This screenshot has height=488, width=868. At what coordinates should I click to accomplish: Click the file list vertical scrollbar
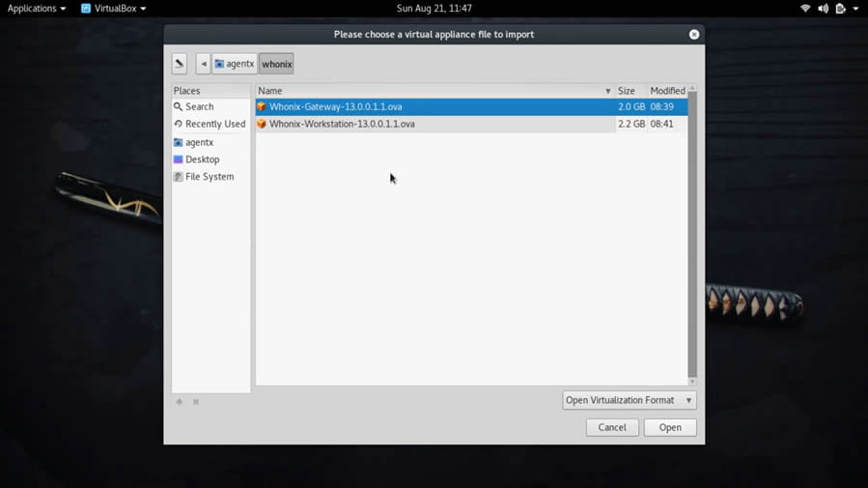click(x=692, y=235)
